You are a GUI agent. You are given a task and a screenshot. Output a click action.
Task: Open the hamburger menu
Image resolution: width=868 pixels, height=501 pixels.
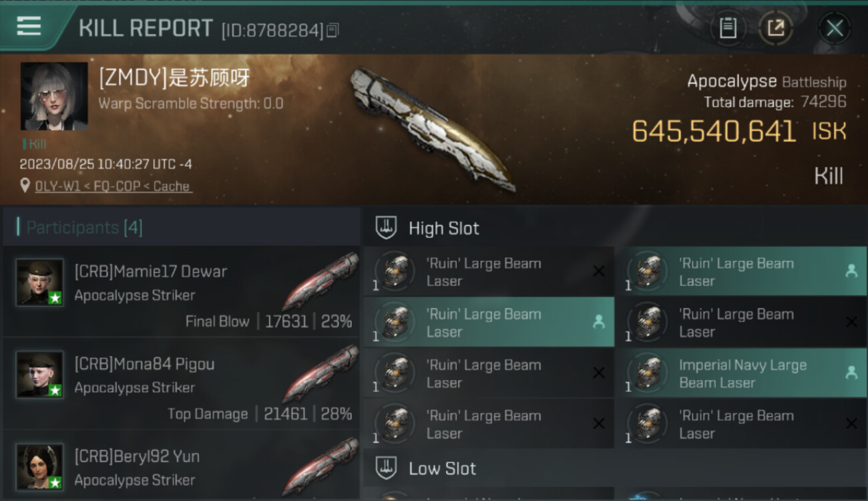click(29, 27)
